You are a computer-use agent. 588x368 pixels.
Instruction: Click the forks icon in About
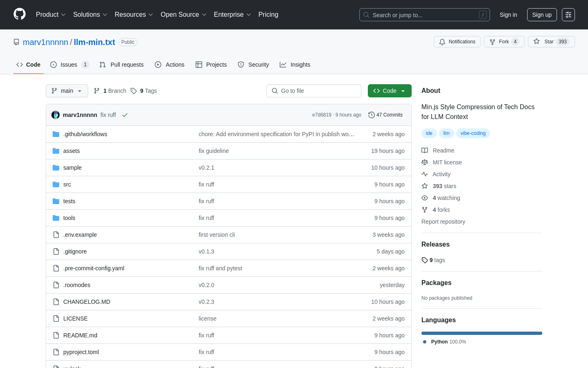click(x=425, y=210)
